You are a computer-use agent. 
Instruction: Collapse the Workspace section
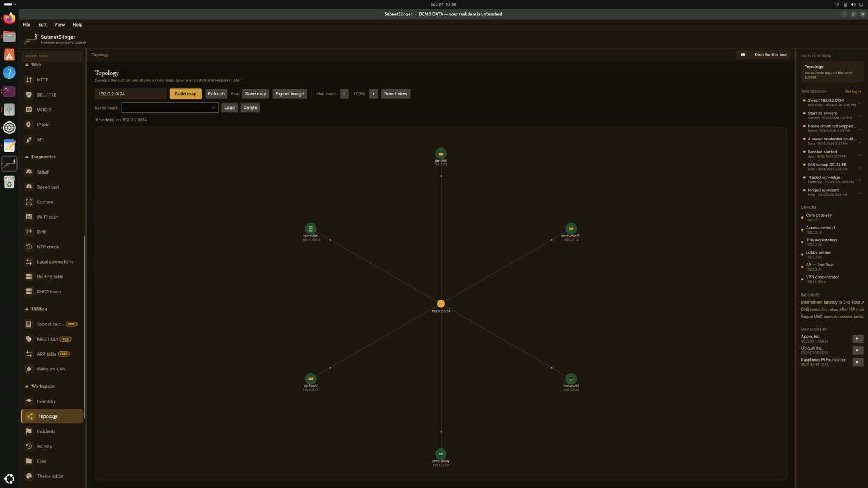click(x=40, y=386)
